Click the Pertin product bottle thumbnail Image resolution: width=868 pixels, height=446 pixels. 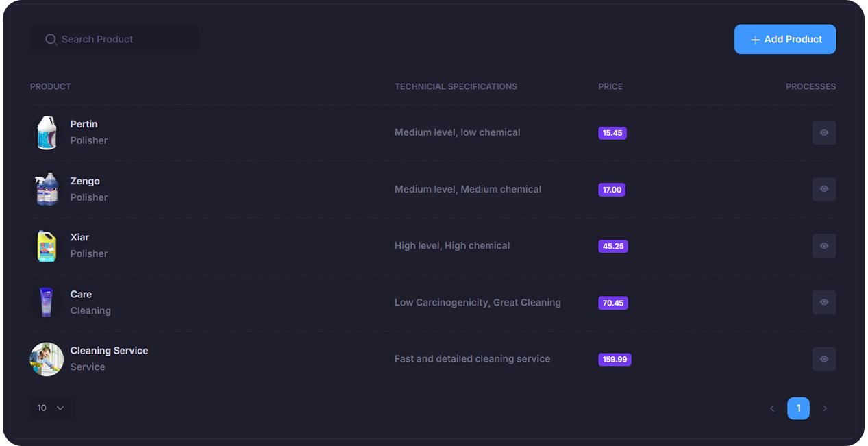(x=47, y=132)
